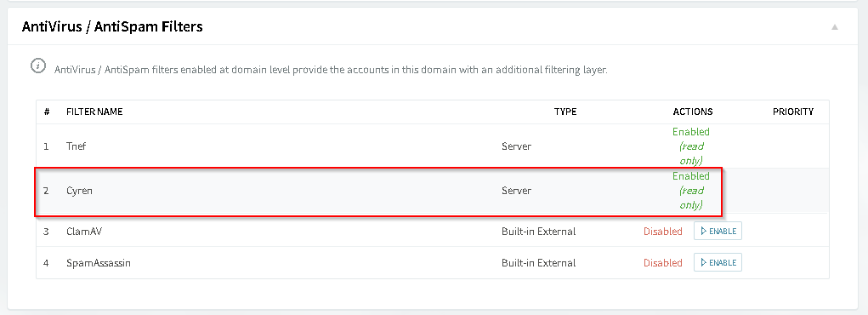Click the TYPE column header

click(x=565, y=112)
